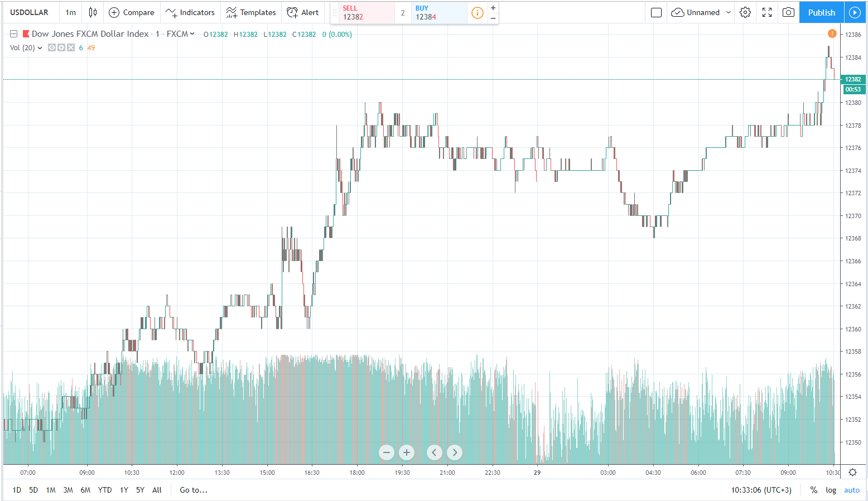
Task: Open time axis settings gear
Action: 852,473
